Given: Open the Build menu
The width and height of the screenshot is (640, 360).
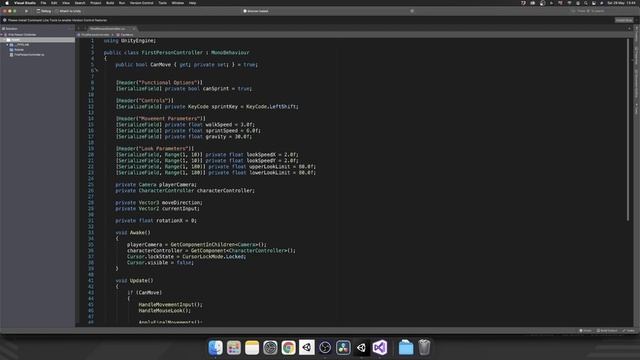Looking at the screenshot, I should (x=110, y=3).
